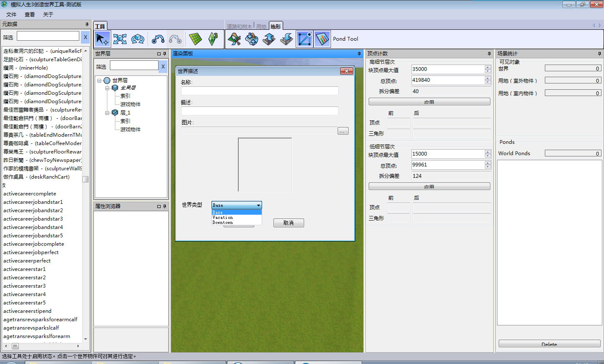Toggle the green grid icon
This screenshot has height=364, width=604.
(195, 39)
